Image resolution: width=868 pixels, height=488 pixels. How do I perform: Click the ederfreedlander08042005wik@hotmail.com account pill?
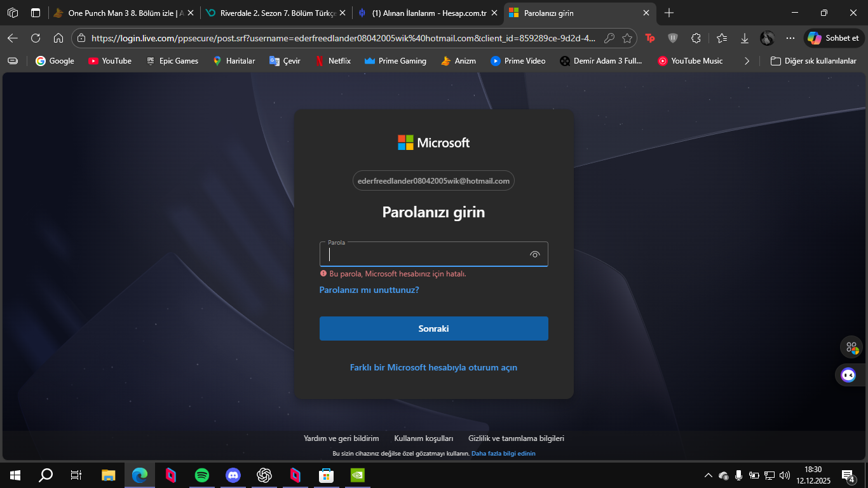[433, 181]
